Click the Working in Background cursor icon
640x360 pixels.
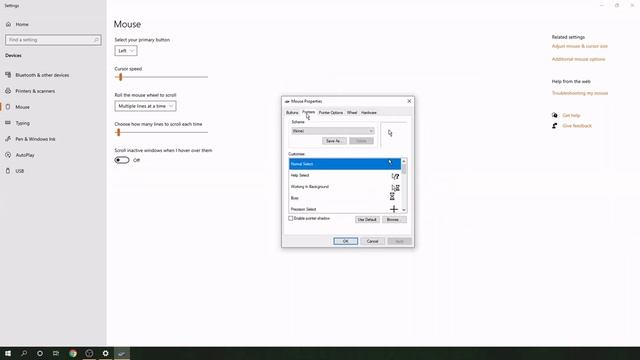coord(395,187)
